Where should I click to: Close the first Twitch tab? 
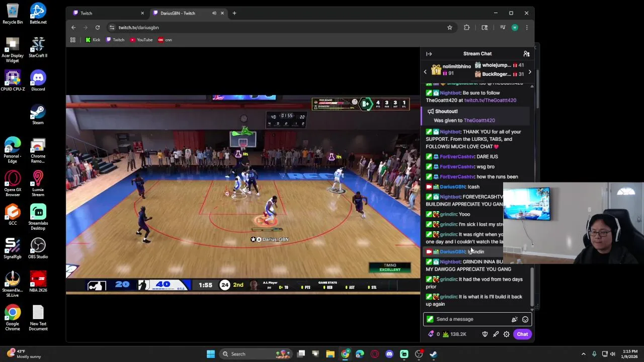(142, 13)
